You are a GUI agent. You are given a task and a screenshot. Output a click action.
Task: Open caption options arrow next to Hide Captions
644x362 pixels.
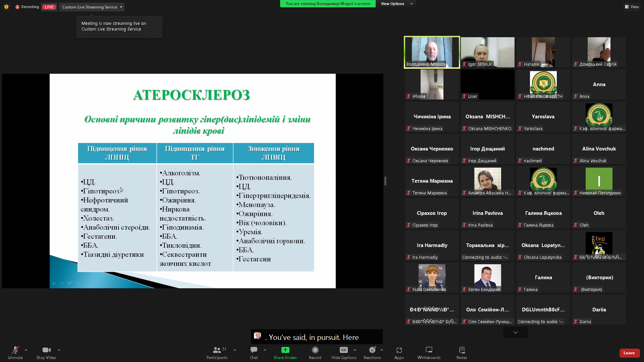point(355,350)
